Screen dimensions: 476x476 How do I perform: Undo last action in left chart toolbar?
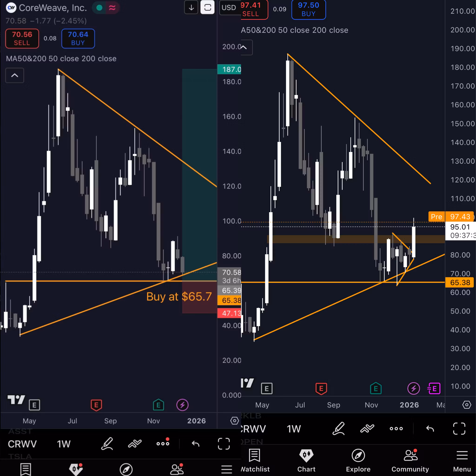(196, 444)
